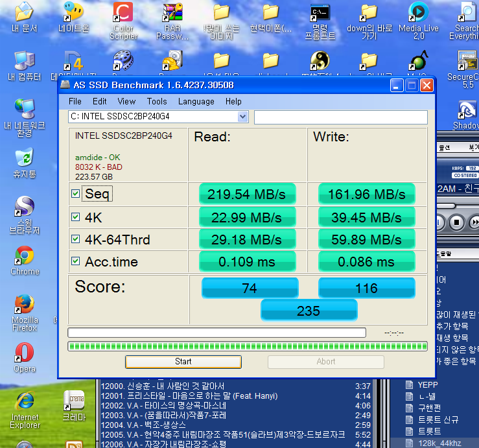Viewport: 479px width, 448px height.
Task: Open the 현택이폰 desktop folder
Action: click(271, 17)
